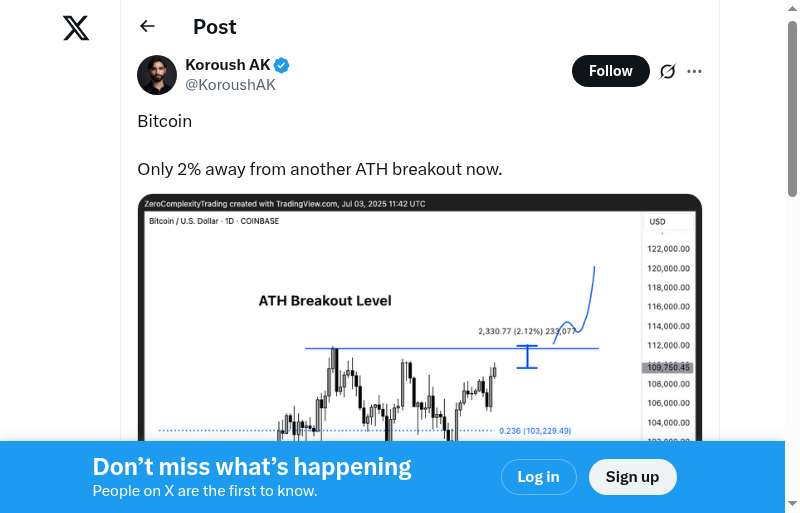
Task: Click the USD label on the chart
Action: (x=657, y=222)
